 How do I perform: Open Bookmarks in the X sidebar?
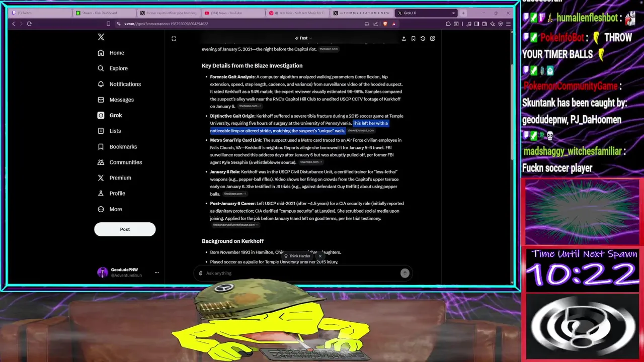point(117,146)
